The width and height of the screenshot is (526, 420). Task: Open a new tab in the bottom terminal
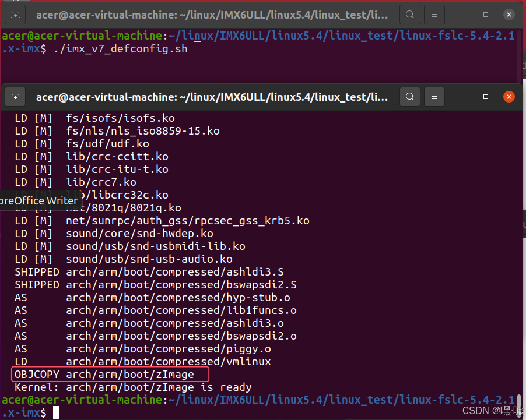(x=15, y=96)
